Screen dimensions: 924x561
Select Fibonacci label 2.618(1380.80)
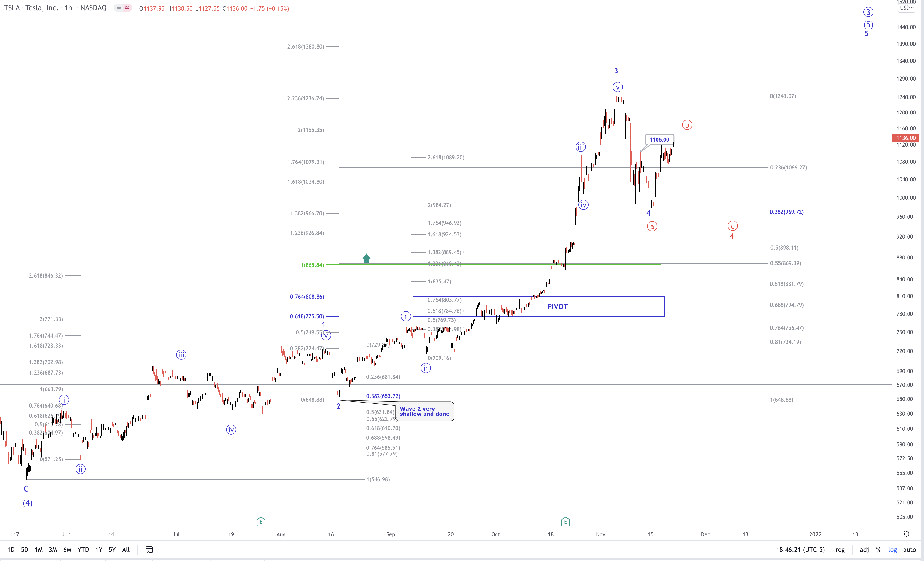[x=305, y=46]
